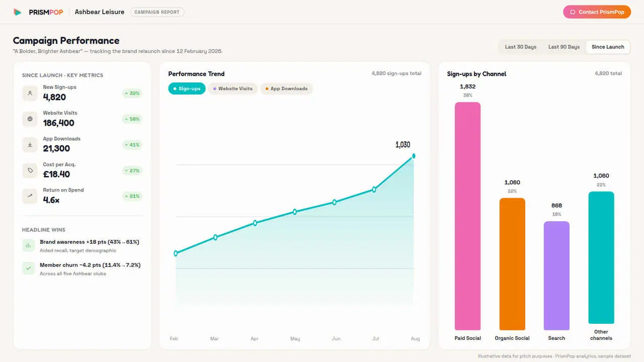Click the July data point on the trend line
The width and height of the screenshot is (644, 362).
pos(374,190)
